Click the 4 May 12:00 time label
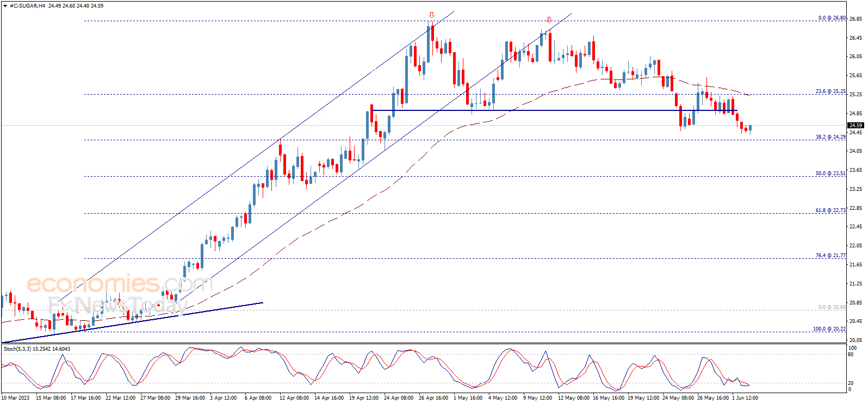This screenshot has width=868, height=404. (503, 398)
